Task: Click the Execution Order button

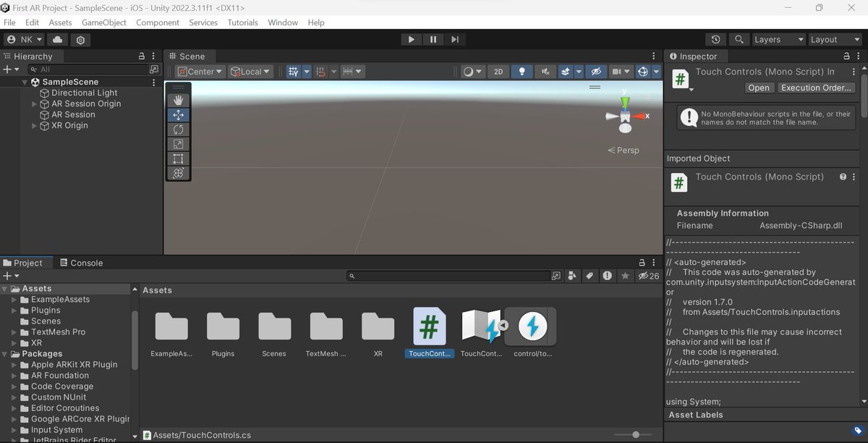Action: 816,88
